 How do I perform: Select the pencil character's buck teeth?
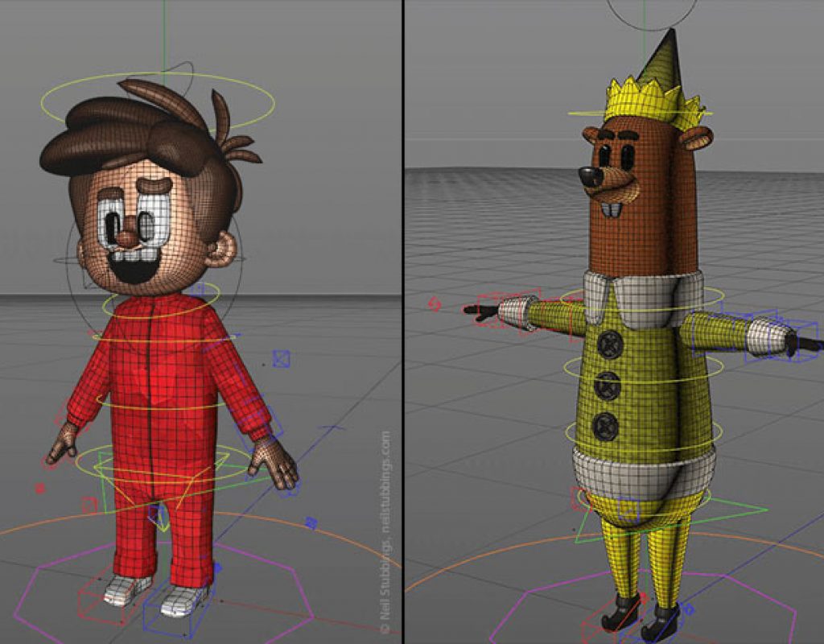coord(612,210)
